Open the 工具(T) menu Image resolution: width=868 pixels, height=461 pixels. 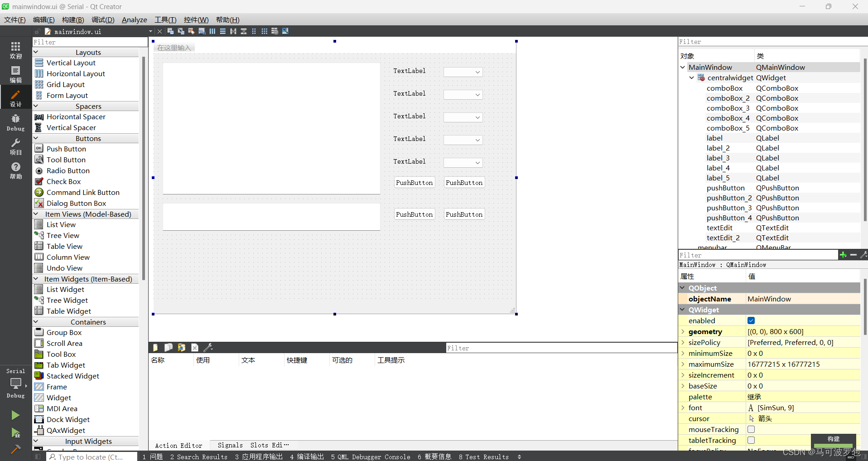pyautogui.click(x=165, y=19)
